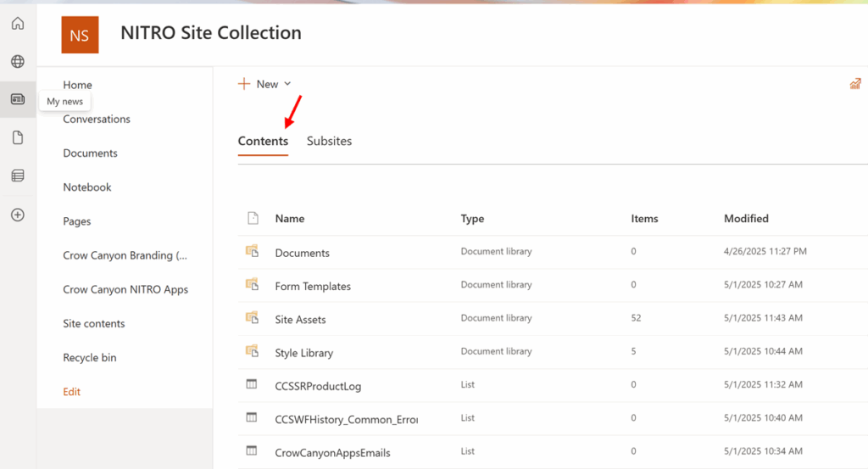Sort by the Name column header
Image resolution: width=868 pixels, height=469 pixels.
290,219
